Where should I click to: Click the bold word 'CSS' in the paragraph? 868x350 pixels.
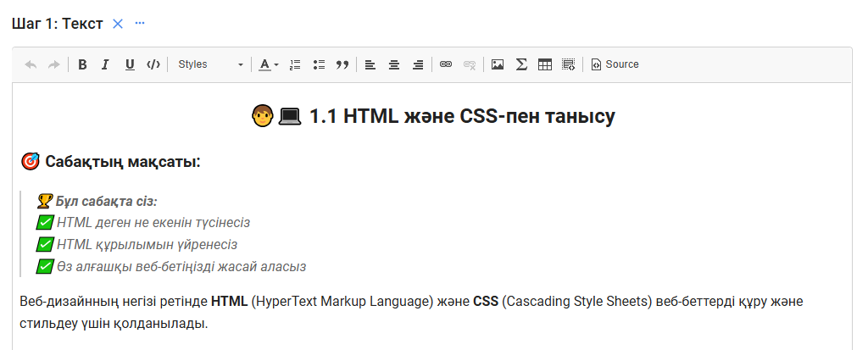click(486, 302)
